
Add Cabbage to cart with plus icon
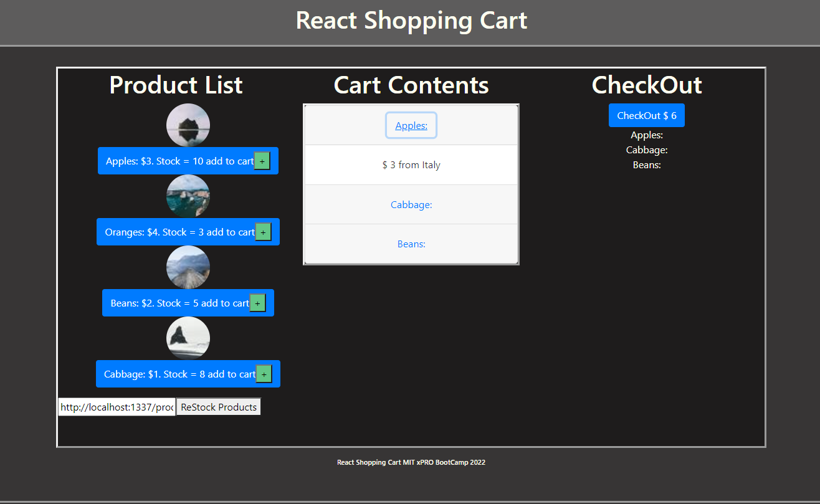point(264,374)
